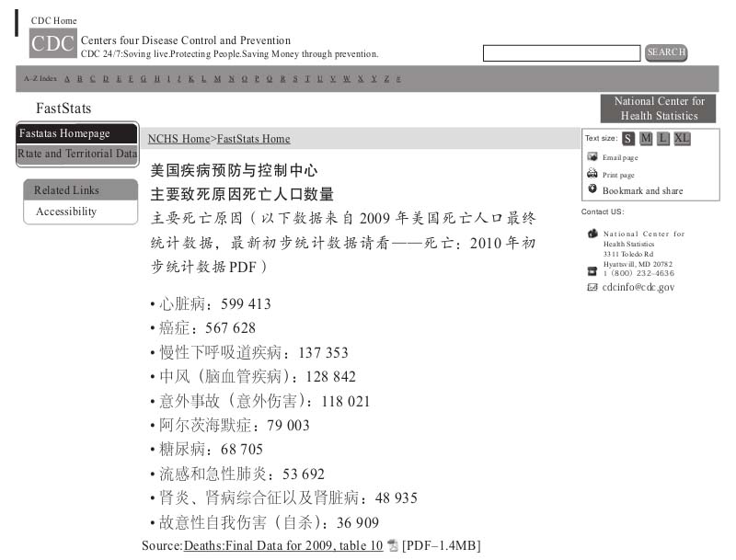Screen dimensions: 736x560
Task: Open Deaths: Final Data for 2009 link
Action: pyautogui.click(x=282, y=546)
